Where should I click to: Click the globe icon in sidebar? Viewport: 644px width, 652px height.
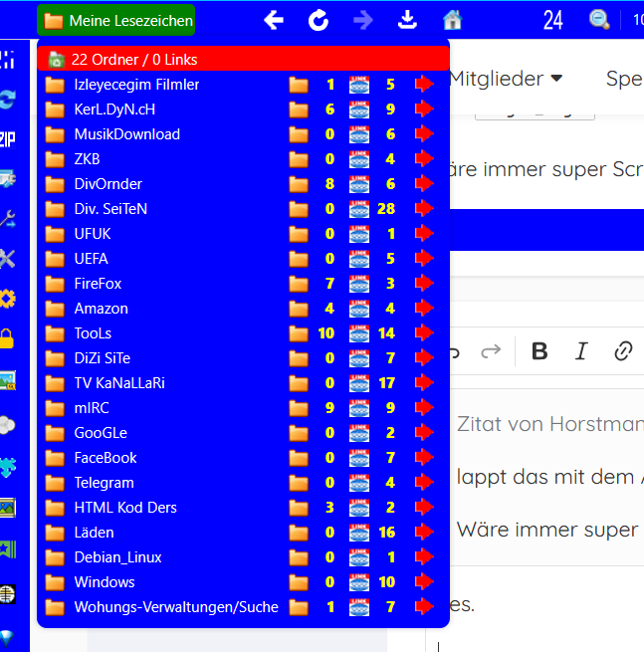(8, 594)
